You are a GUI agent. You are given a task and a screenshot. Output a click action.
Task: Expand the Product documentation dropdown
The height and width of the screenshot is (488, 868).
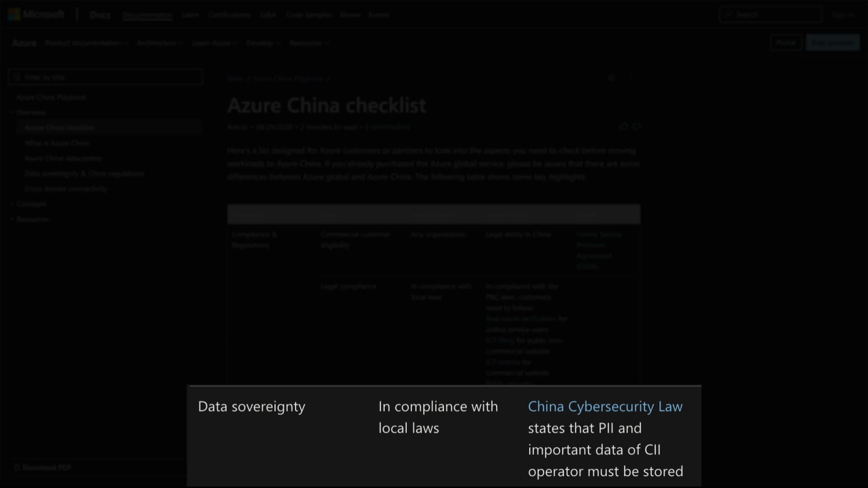[86, 43]
